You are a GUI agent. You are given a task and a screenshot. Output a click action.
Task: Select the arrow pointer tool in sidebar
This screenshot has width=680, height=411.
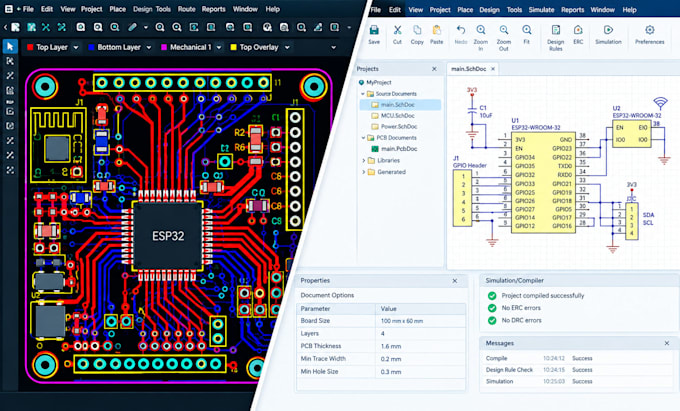(x=10, y=46)
